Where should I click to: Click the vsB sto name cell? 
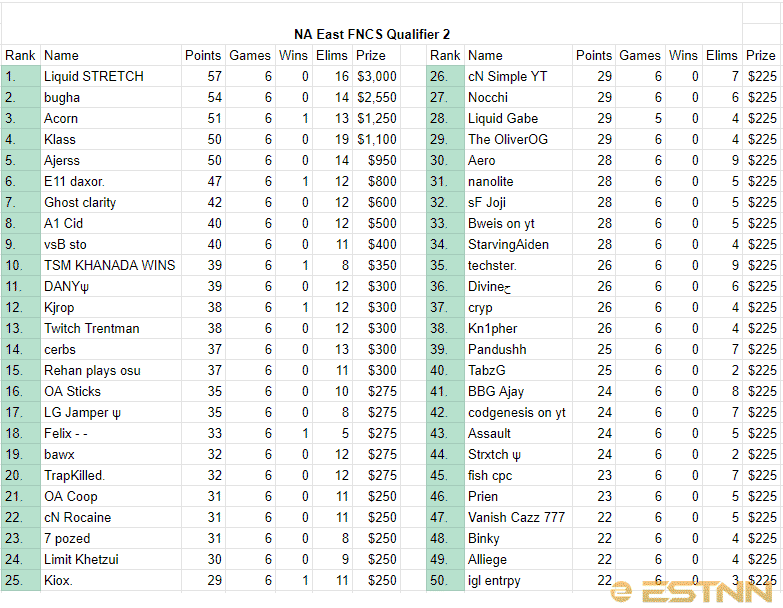point(111,244)
